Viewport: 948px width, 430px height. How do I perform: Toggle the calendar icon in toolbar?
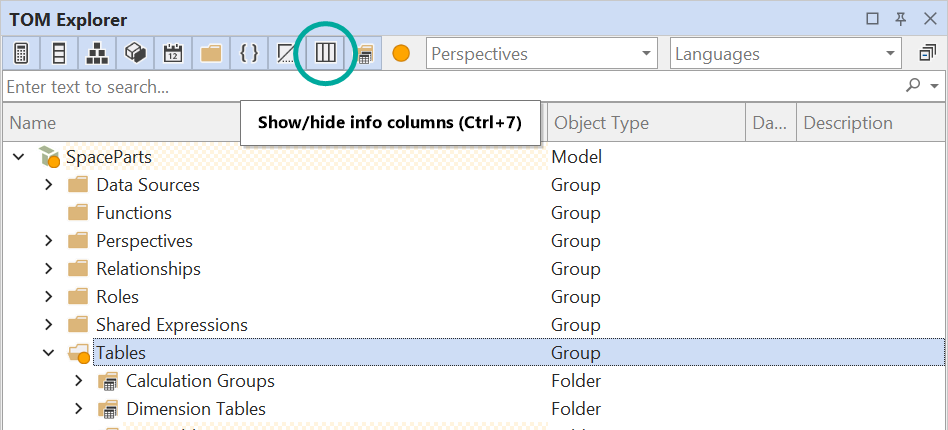click(x=173, y=54)
